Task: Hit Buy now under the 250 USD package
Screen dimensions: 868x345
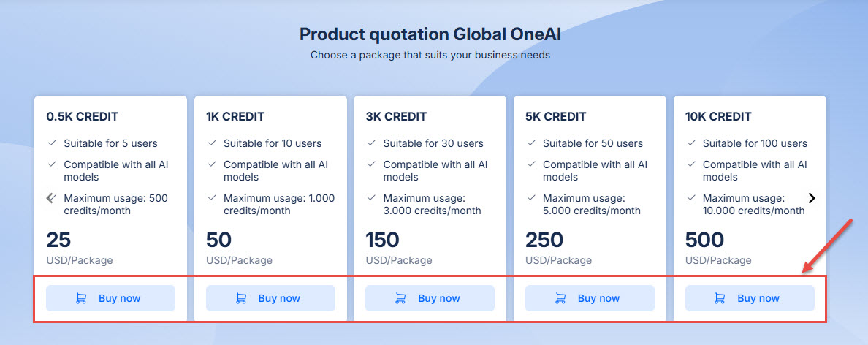Action: 590,298
